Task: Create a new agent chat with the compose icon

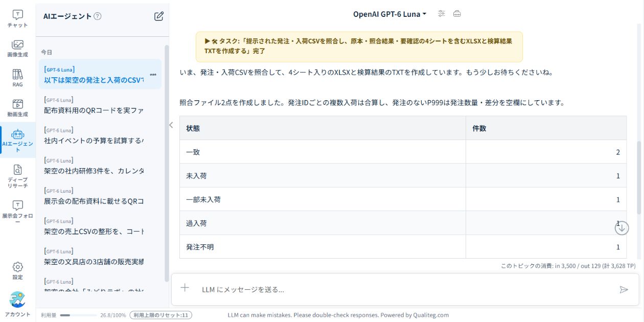Action: [159, 16]
